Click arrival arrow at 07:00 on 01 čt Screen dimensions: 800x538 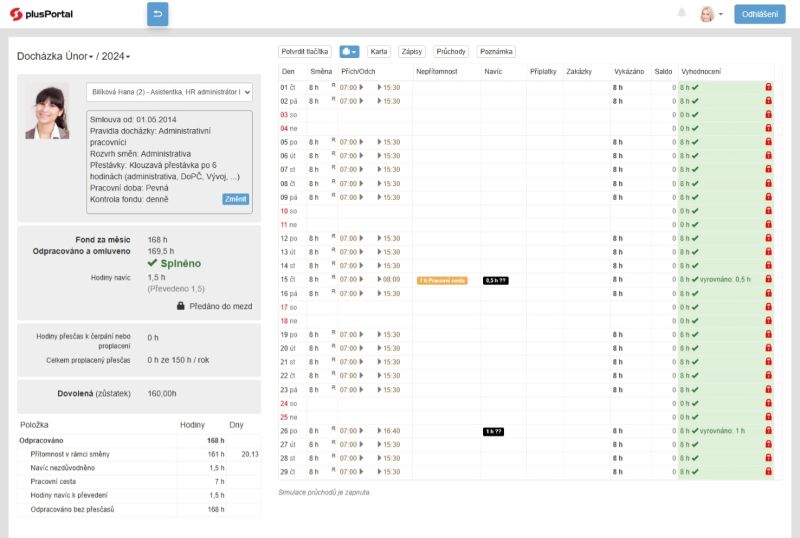coord(361,87)
